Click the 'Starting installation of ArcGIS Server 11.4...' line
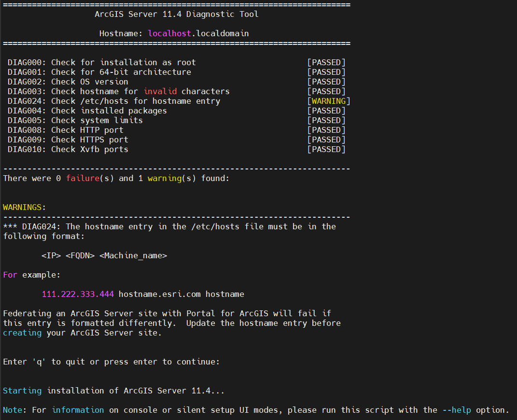The height and width of the screenshot is (420, 517). (114, 391)
